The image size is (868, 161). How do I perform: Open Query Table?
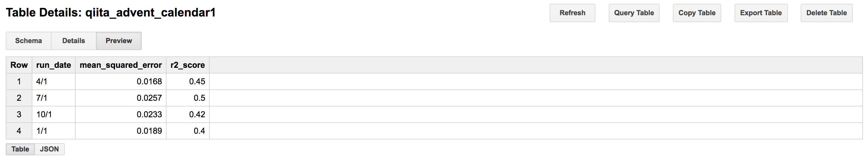[634, 13]
